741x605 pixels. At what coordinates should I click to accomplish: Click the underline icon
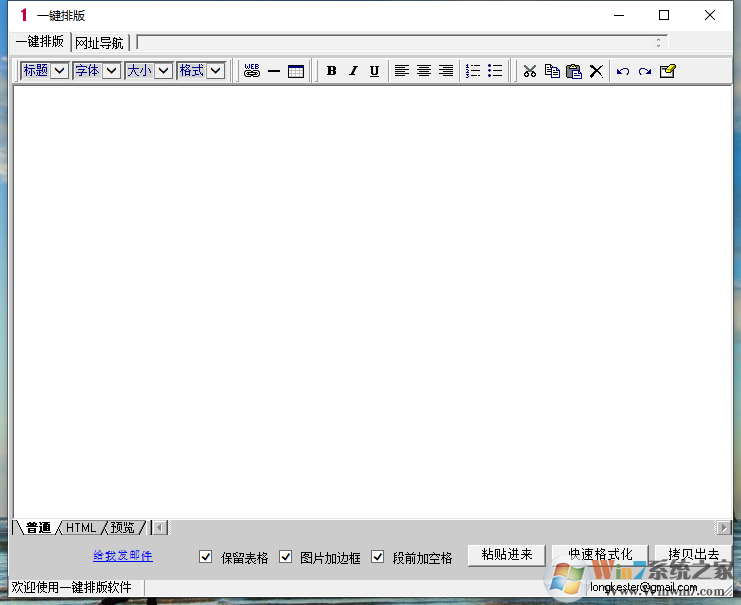tap(374, 71)
